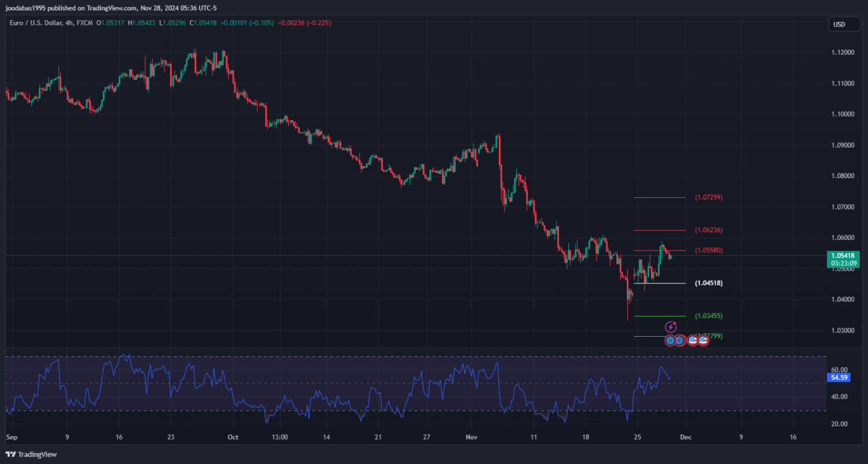Viewport: 868px width, 464px height.
Task: Click the current price label 1.05418 on the axis
Action: [844, 256]
